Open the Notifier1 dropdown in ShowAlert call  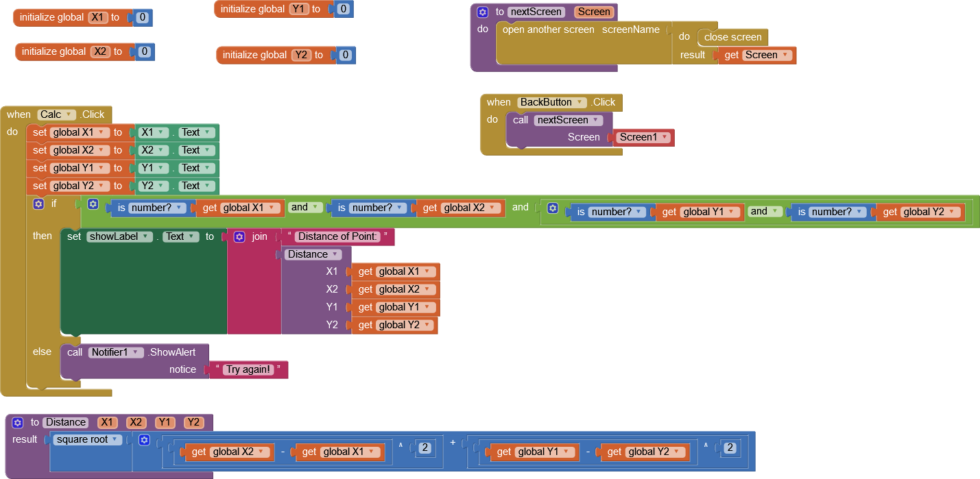tap(115, 352)
